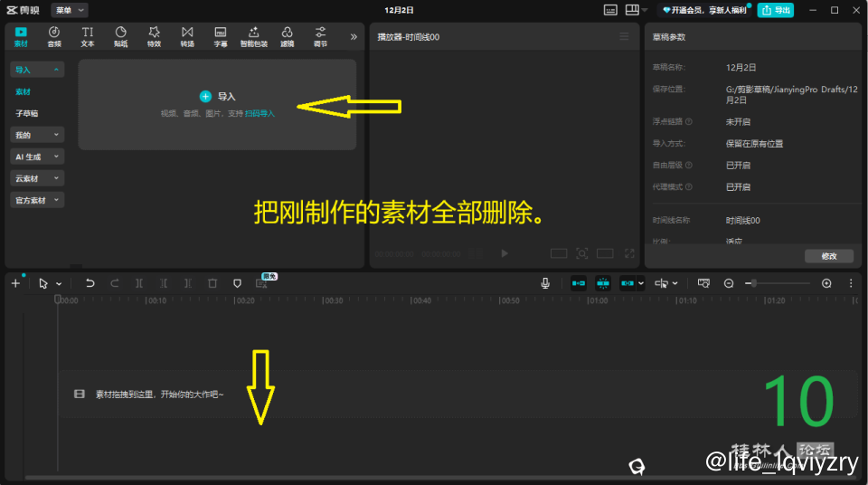Switch to the 字幕 (Captions) tab

click(x=220, y=36)
